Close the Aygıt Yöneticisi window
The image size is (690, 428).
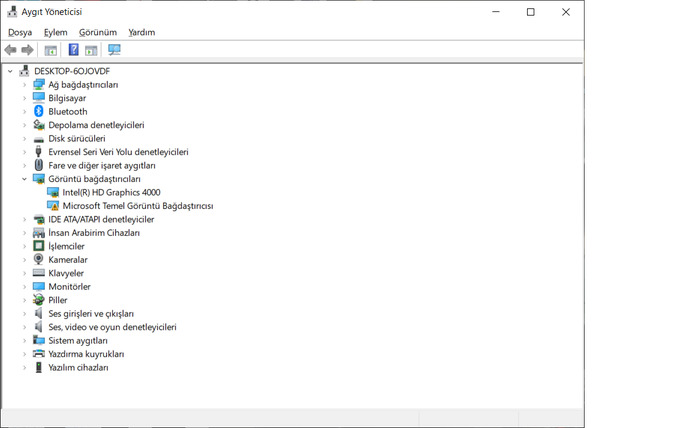[566, 12]
